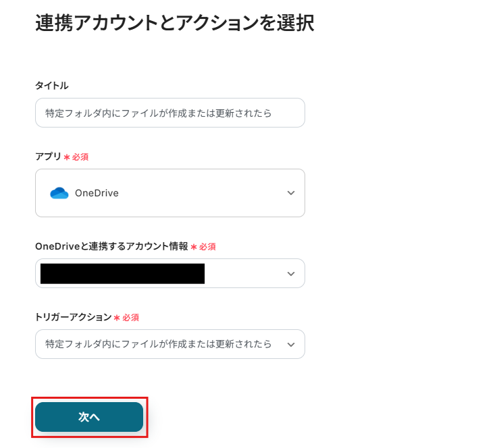This screenshot has width=497, height=448.
Task: Click the red asterisk next to アカウント情報
Action: coord(194,247)
